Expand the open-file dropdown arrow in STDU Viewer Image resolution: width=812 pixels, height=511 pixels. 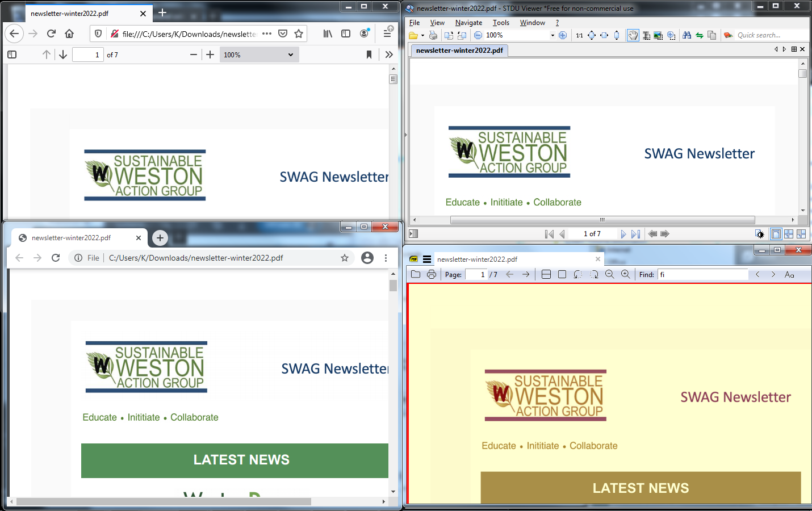pyautogui.click(x=422, y=35)
